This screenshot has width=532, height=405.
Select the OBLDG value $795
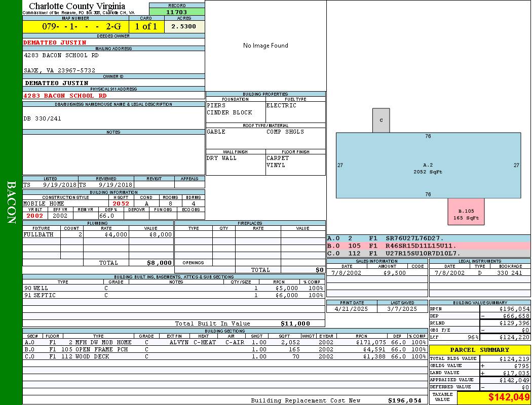pyautogui.click(x=521, y=366)
